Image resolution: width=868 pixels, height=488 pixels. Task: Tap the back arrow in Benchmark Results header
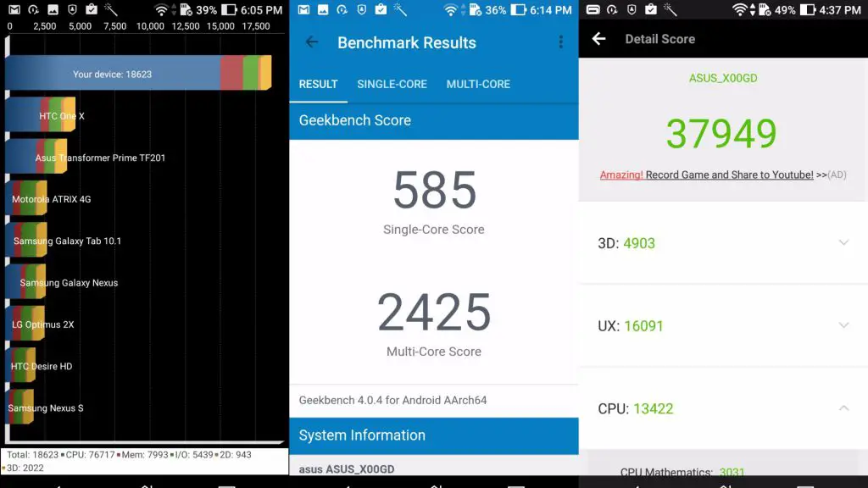click(312, 42)
